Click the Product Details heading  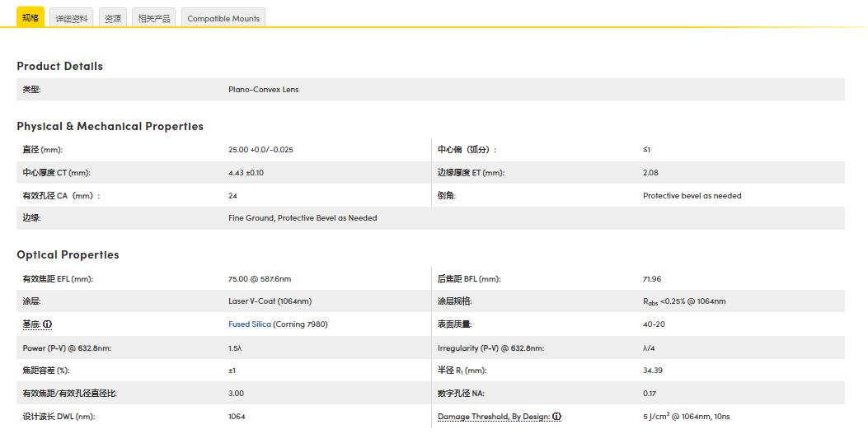point(59,66)
